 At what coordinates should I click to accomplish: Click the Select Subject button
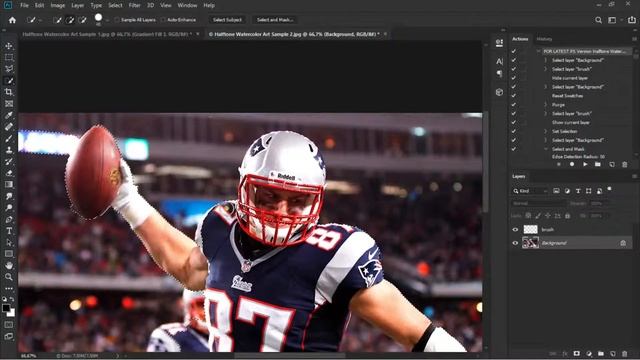(x=227, y=20)
